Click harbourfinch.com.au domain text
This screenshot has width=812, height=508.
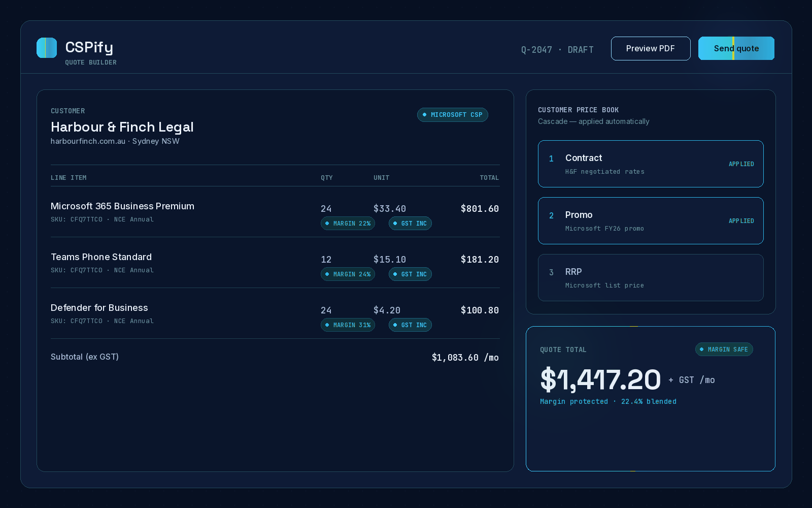pyautogui.click(x=88, y=141)
